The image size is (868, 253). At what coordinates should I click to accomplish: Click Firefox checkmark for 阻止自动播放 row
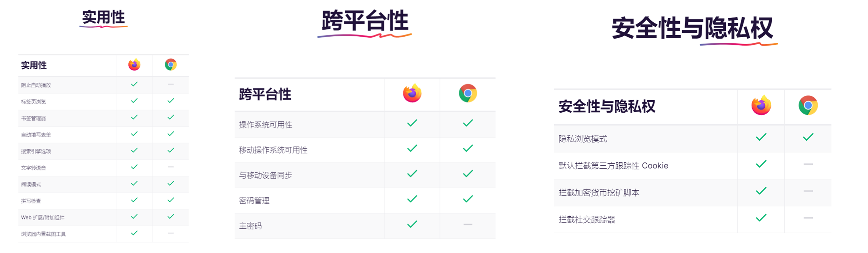[134, 84]
